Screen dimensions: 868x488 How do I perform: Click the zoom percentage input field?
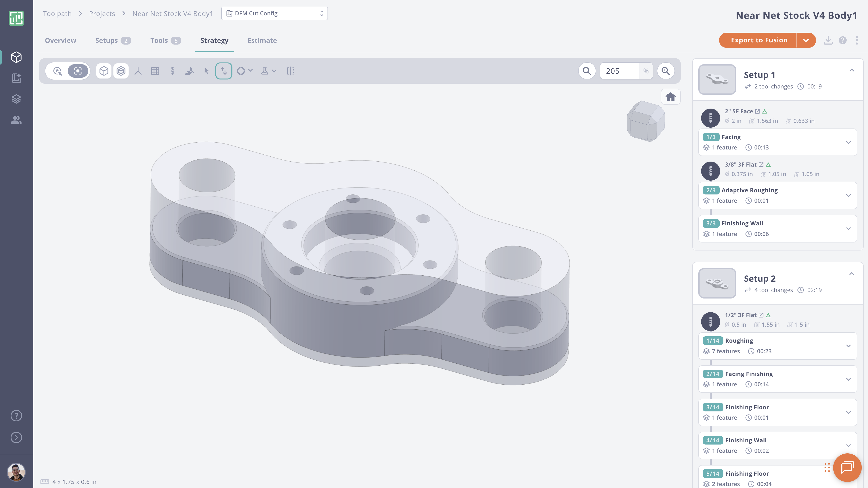619,71
